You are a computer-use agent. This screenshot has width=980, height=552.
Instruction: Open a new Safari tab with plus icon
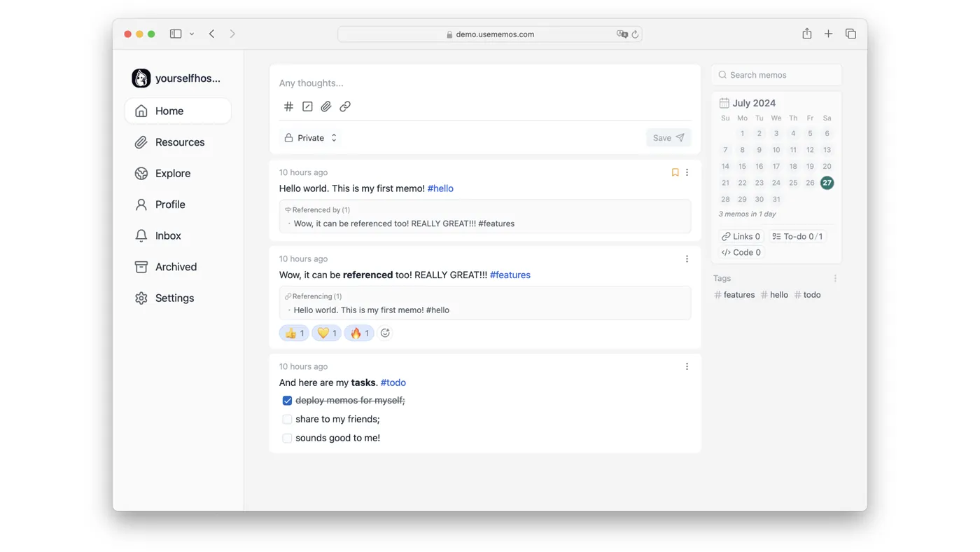[x=828, y=34]
